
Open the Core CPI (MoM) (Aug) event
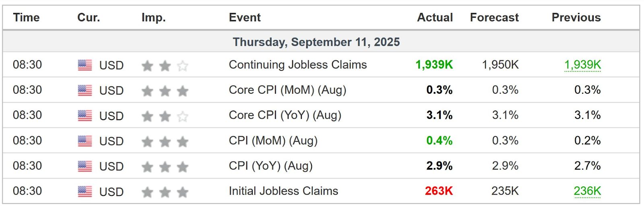(x=287, y=90)
